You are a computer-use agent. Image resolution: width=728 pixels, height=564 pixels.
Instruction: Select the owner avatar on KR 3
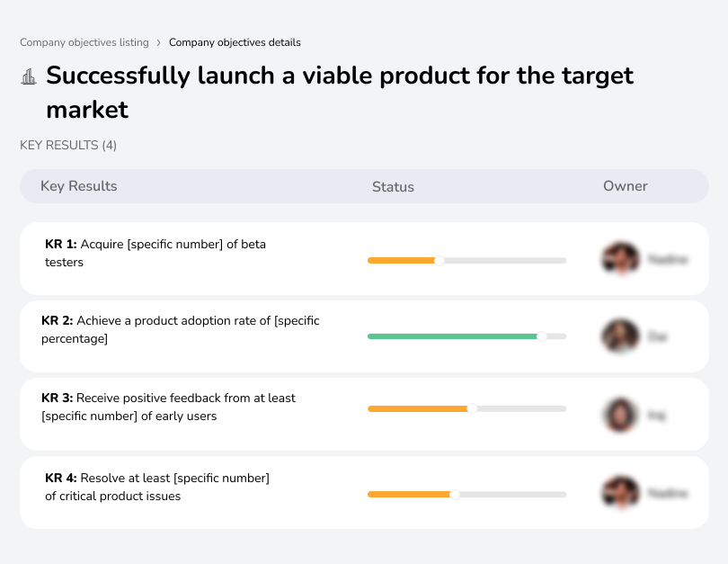coord(620,413)
